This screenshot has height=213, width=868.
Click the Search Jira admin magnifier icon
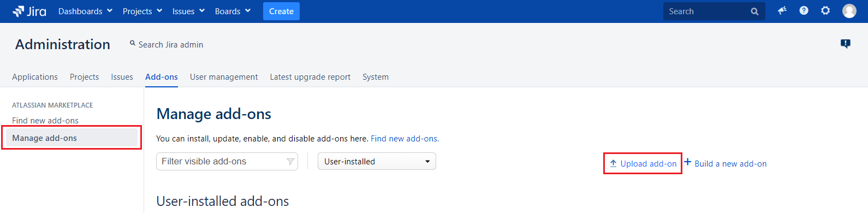132,43
